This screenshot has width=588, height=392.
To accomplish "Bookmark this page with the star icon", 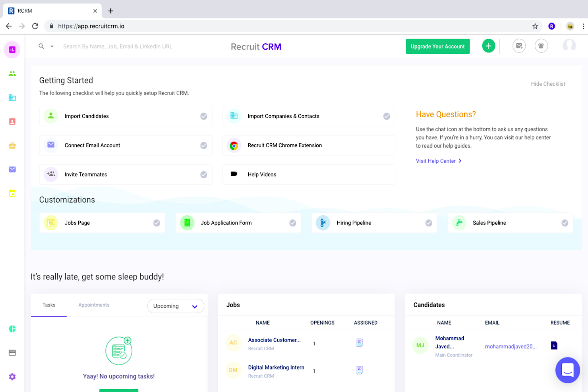I will (x=535, y=26).
